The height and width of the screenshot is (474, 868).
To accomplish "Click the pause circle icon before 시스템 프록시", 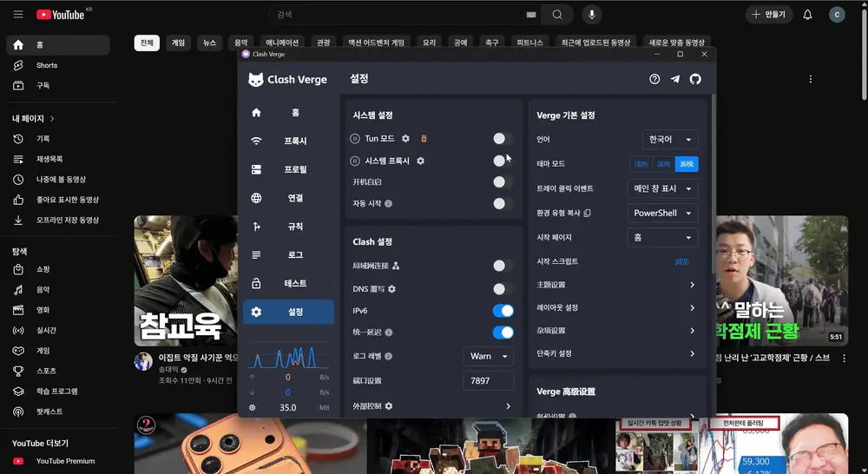I will [x=355, y=161].
